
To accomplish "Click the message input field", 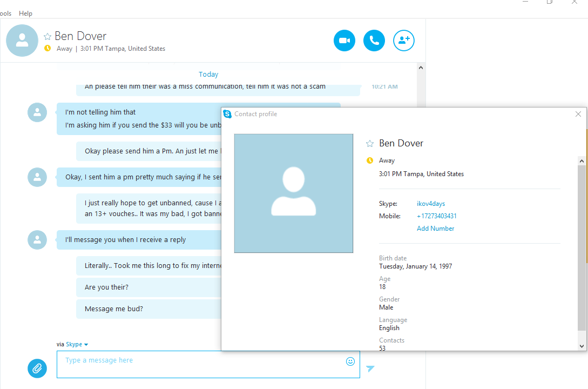I will (208, 364).
